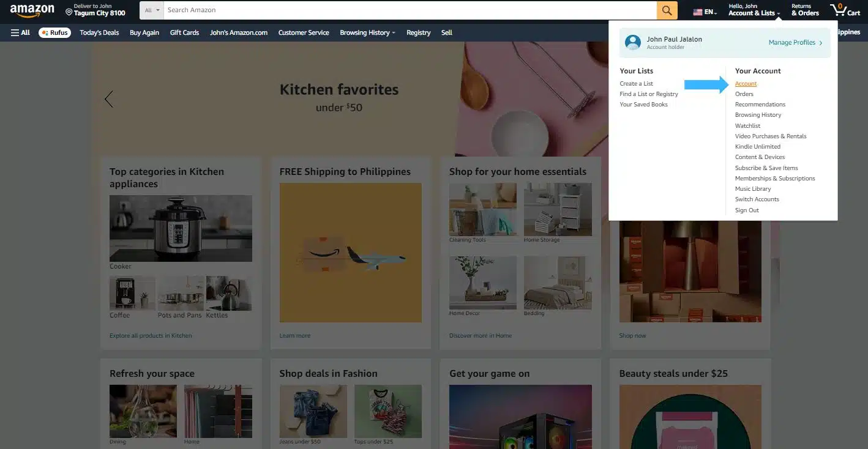The image size is (868, 449).
Task: Click the Kitchen favorites banner heading
Action: (x=339, y=89)
